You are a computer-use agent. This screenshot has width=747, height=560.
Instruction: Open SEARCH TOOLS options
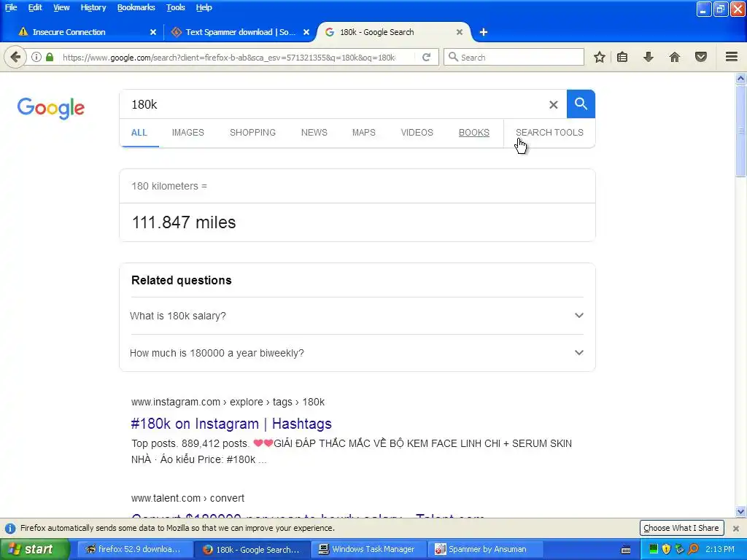(549, 133)
